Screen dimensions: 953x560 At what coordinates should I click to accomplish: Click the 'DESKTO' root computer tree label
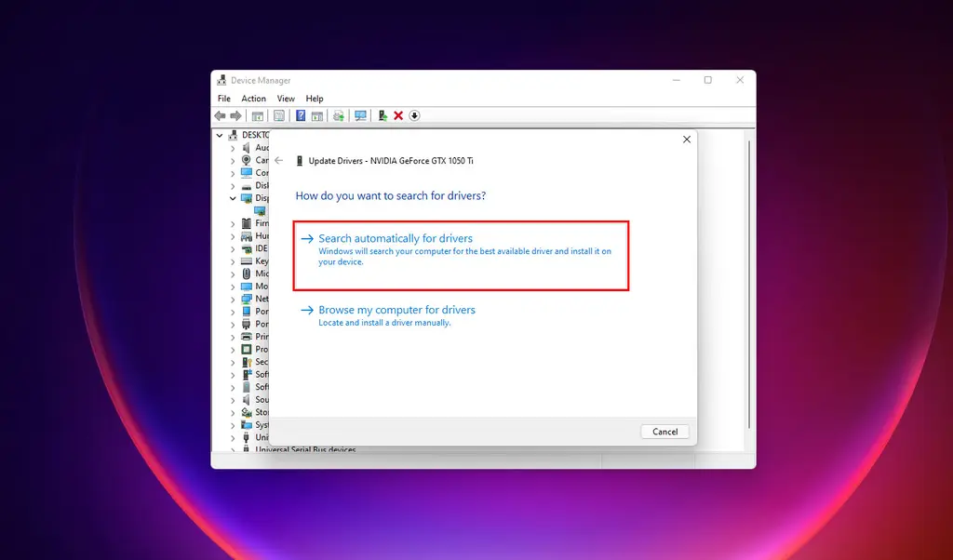255,135
